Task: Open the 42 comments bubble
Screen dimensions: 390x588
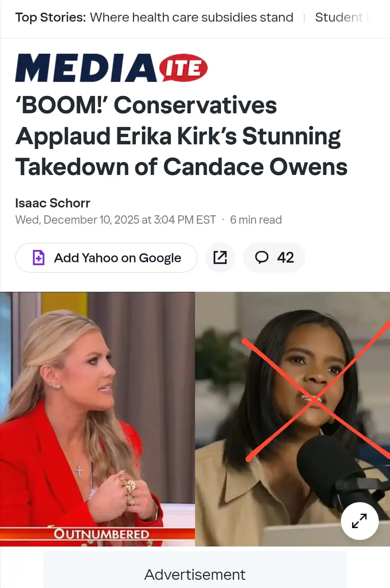Action: [274, 258]
